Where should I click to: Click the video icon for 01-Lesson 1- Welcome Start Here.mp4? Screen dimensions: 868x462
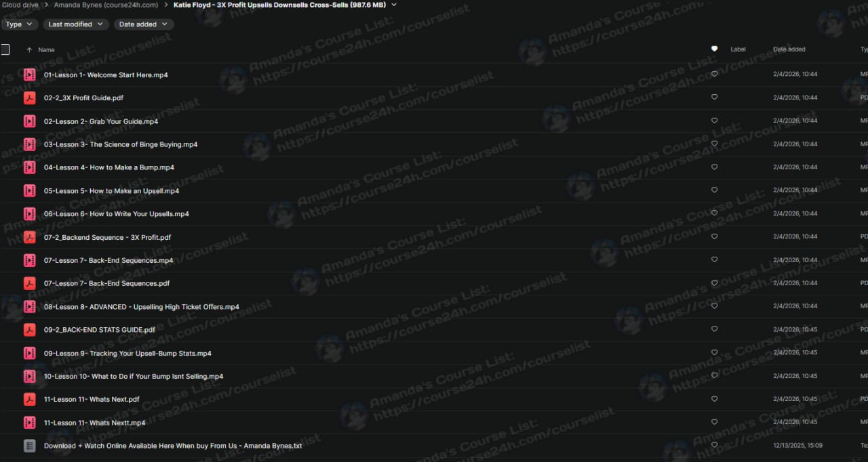[29, 75]
